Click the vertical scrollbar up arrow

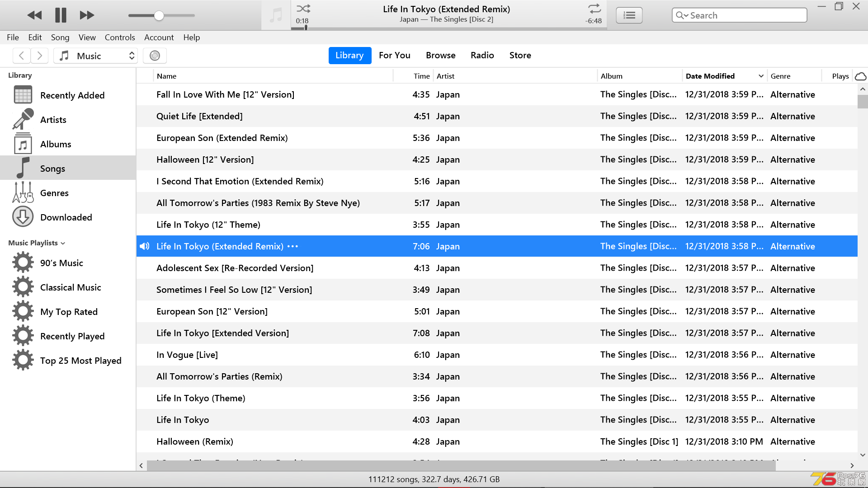(863, 89)
